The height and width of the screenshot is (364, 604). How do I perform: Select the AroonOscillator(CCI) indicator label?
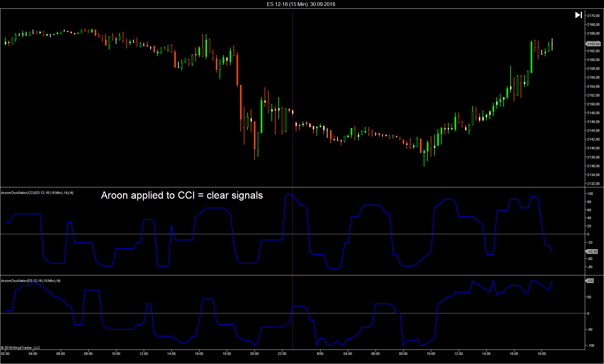pyautogui.click(x=37, y=193)
